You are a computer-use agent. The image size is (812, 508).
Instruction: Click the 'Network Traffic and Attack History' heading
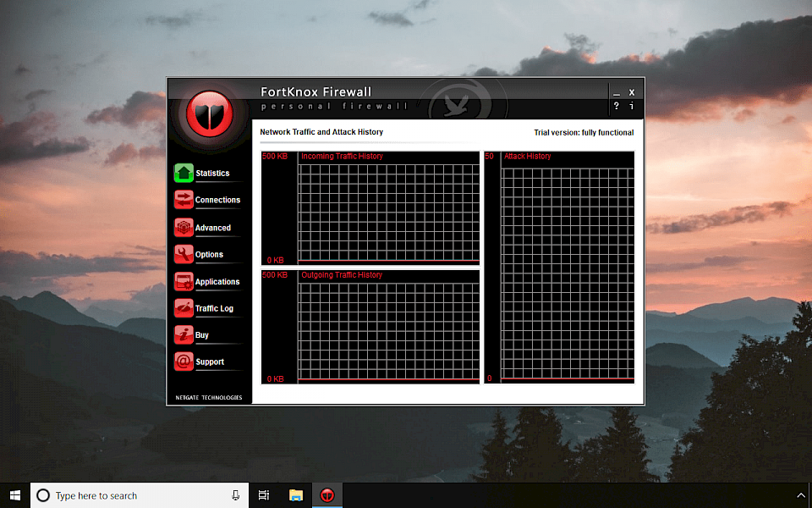coord(321,132)
